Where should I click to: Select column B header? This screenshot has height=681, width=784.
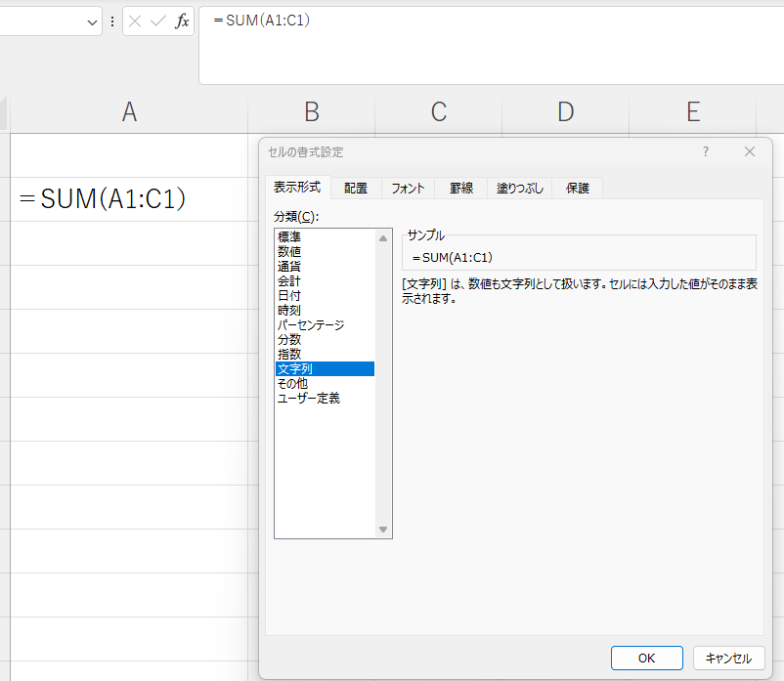click(x=312, y=112)
